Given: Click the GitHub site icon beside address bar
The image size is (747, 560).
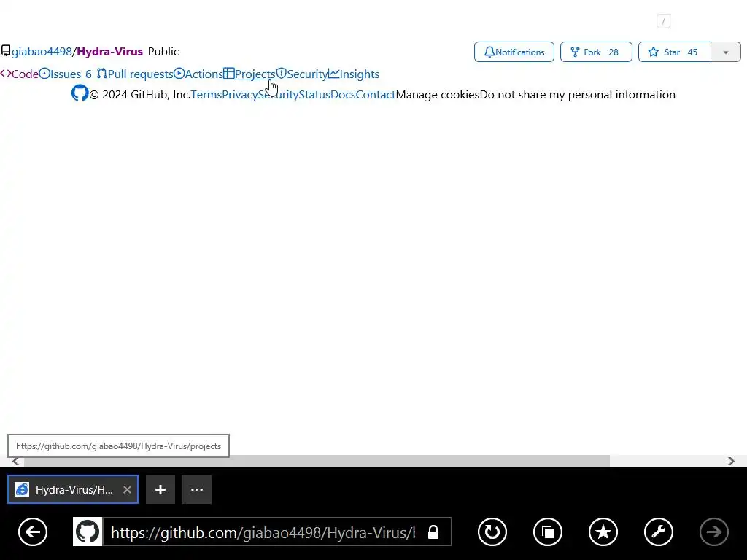Looking at the screenshot, I should [x=88, y=532].
